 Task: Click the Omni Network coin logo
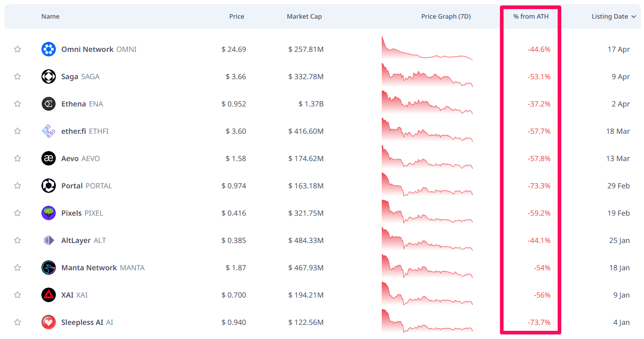(49, 49)
